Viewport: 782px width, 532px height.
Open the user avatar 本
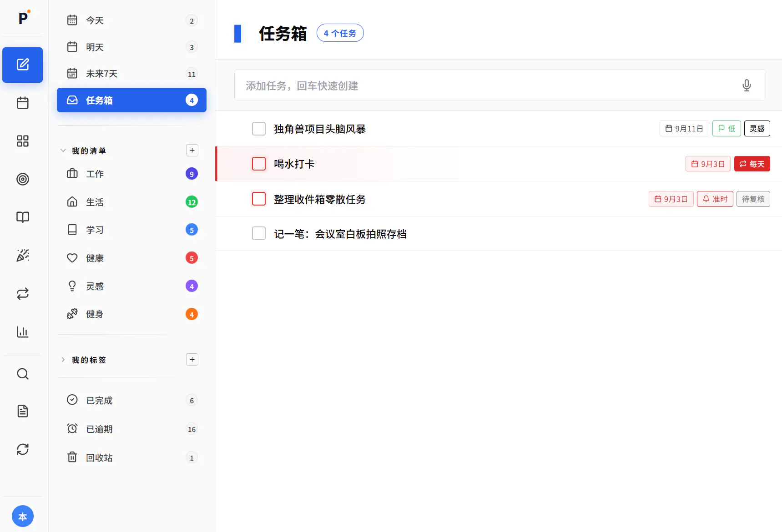(22, 516)
